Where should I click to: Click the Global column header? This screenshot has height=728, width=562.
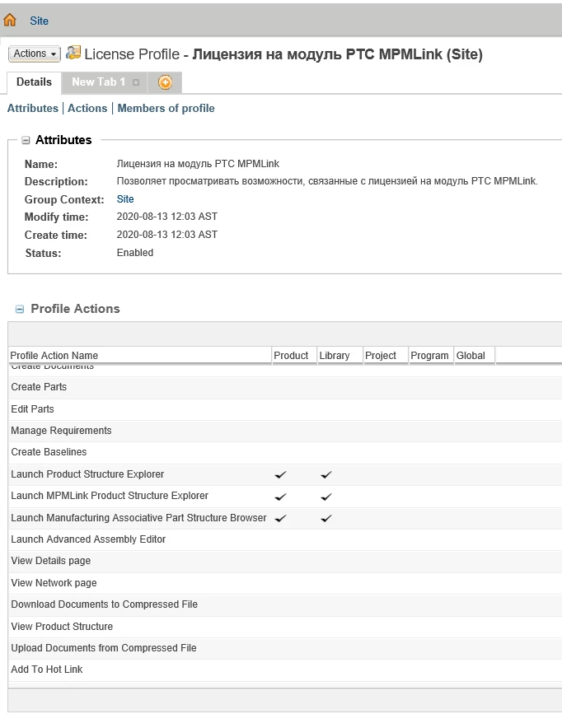(474, 356)
